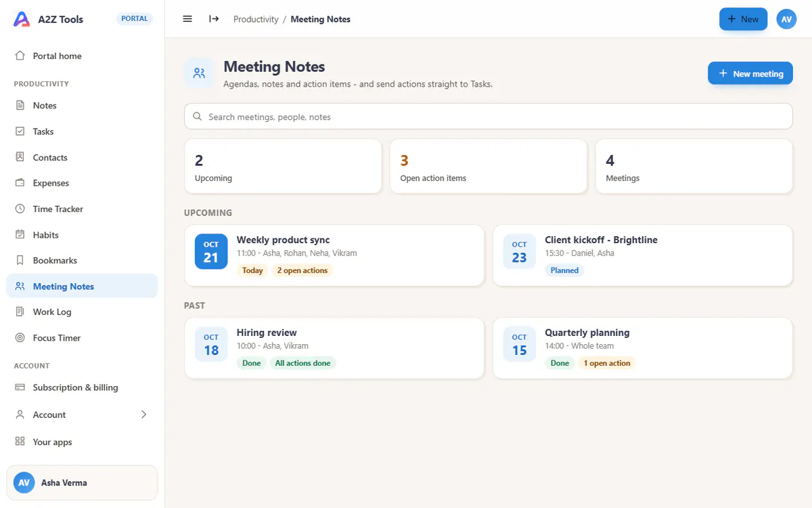This screenshot has height=508, width=812.
Task: Click the Account person icon in sidebar
Action: [x=20, y=415]
